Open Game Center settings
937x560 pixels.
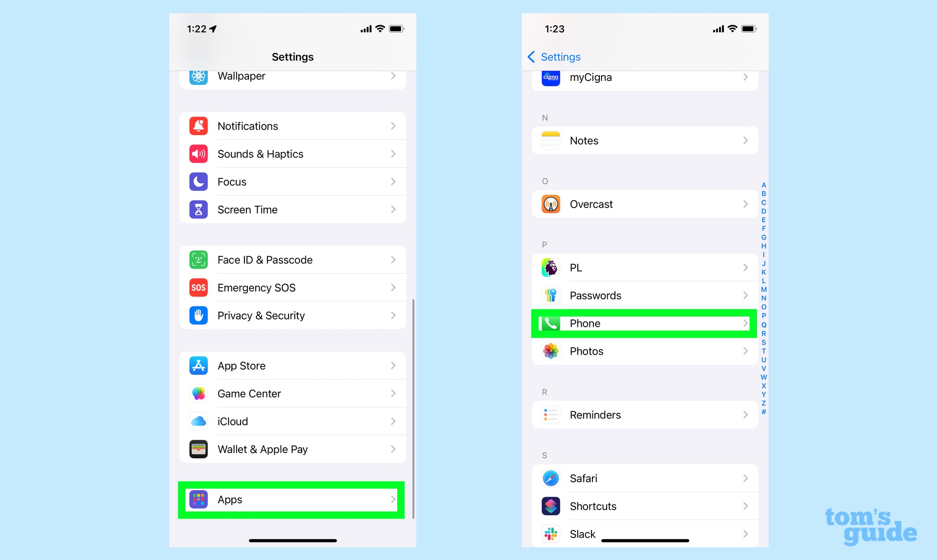click(x=294, y=393)
